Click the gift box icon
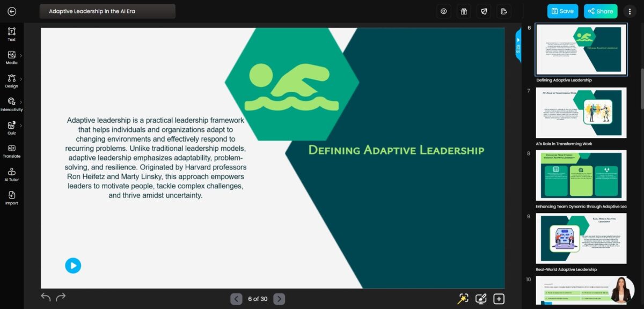The height and width of the screenshot is (309, 644). click(x=464, y=11)
